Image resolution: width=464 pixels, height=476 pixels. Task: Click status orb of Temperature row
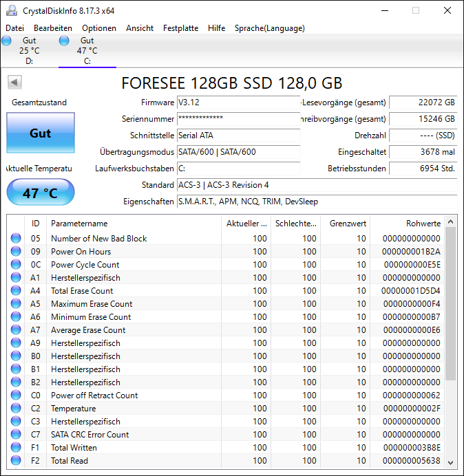pyautogui.click(x=16, y=408)
